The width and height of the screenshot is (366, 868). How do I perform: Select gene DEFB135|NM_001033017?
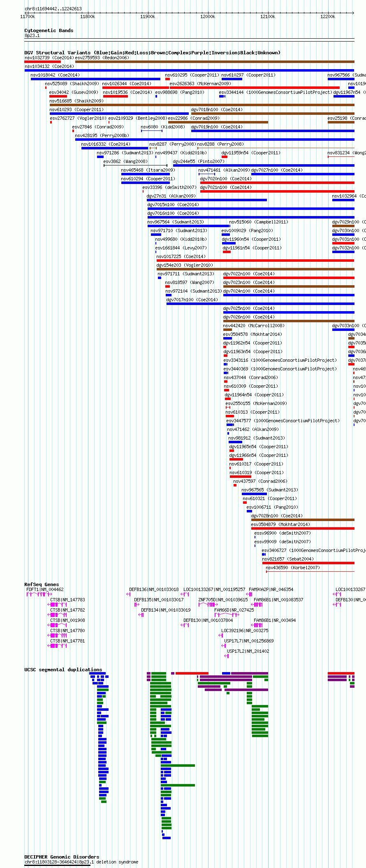point(159,600)
